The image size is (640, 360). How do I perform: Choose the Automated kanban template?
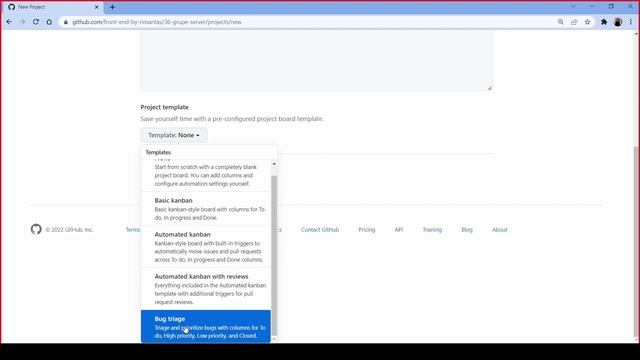[x=206, y=247]
